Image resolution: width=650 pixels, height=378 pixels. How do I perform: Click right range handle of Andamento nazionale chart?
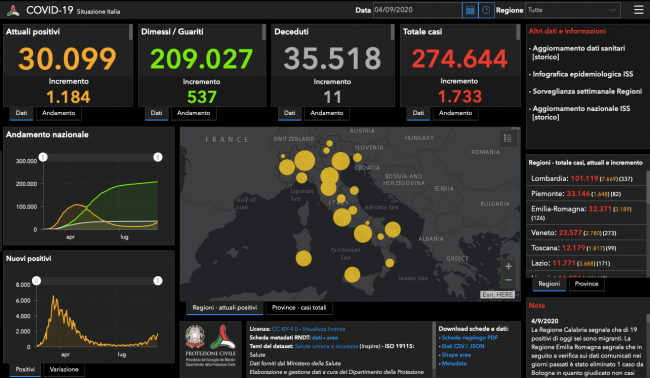point(158,157)
